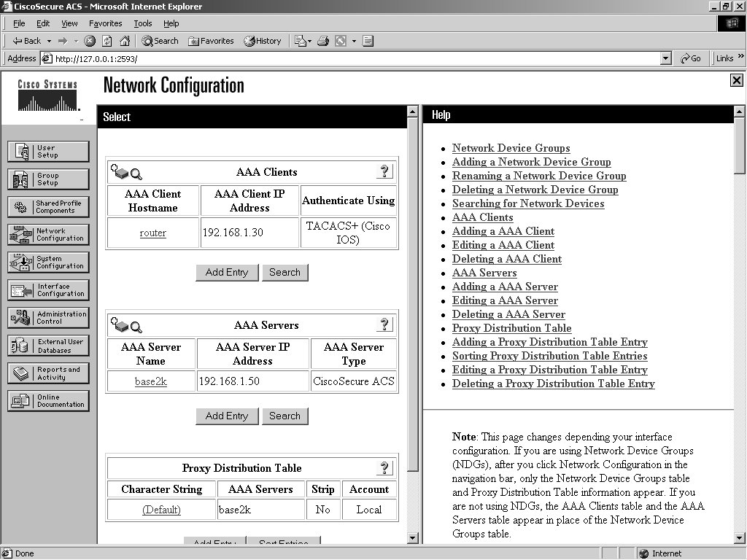Open Searching for Network Devices help link
The image size is (747, 560).
click(x=528, y=203)
